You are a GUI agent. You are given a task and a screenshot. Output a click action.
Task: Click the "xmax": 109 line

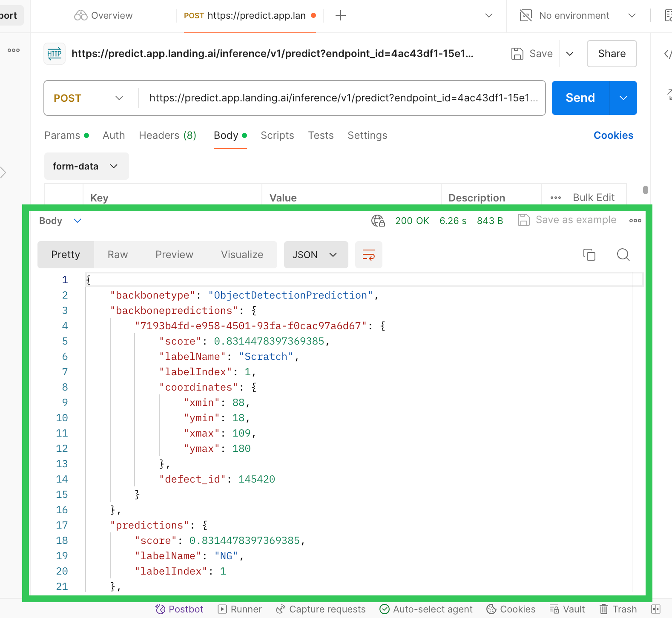220,433
